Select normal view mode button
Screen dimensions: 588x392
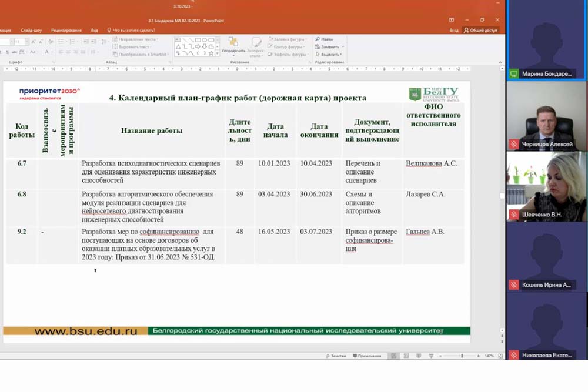coord(393,356)
